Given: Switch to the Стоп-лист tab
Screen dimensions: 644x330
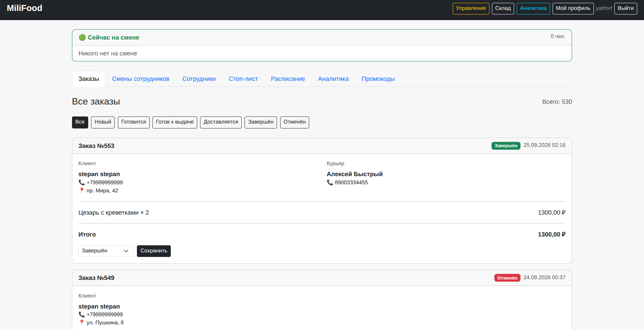Looking at the screenshot, I should (x=243, y=79).
